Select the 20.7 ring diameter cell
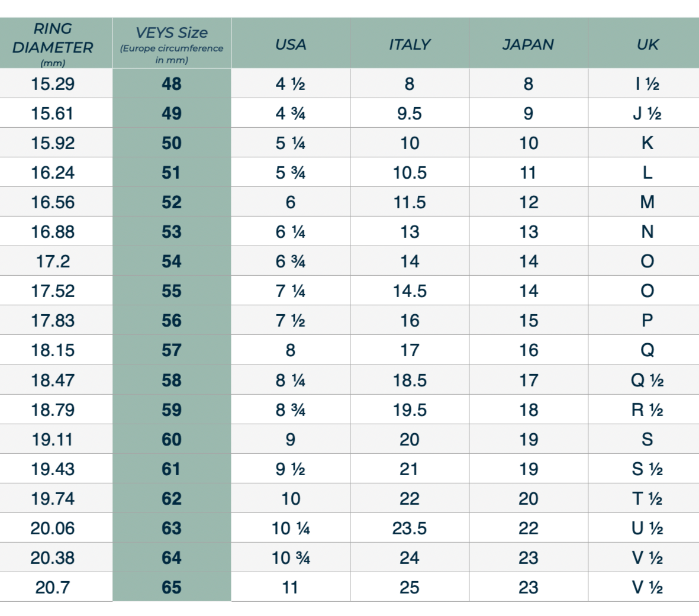699x616 pixels. tap(53, 588)
